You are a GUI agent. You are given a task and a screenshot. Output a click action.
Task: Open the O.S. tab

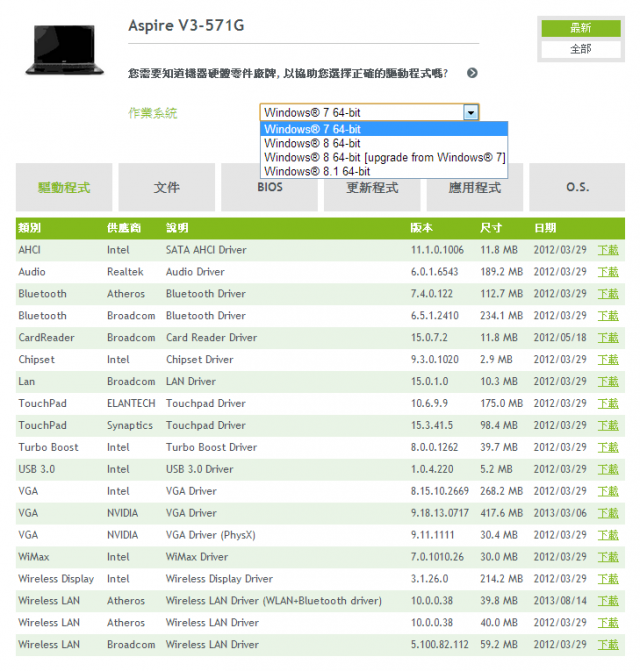(x=577, y=187)
